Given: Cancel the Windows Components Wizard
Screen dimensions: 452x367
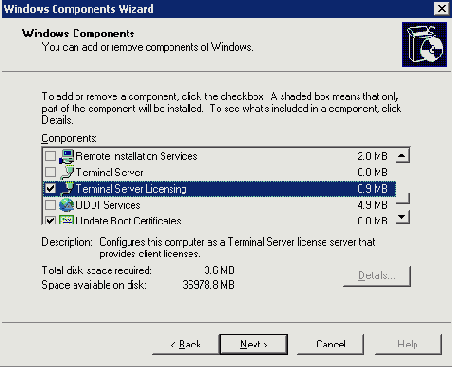Looking at the screenshot, I should tap(330, 344).
